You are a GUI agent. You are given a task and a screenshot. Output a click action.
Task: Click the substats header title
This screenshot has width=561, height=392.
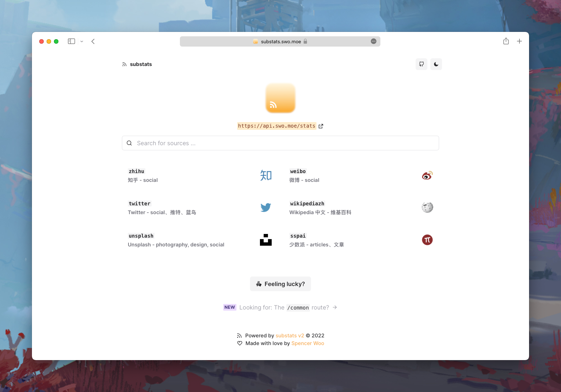point(141,64)
